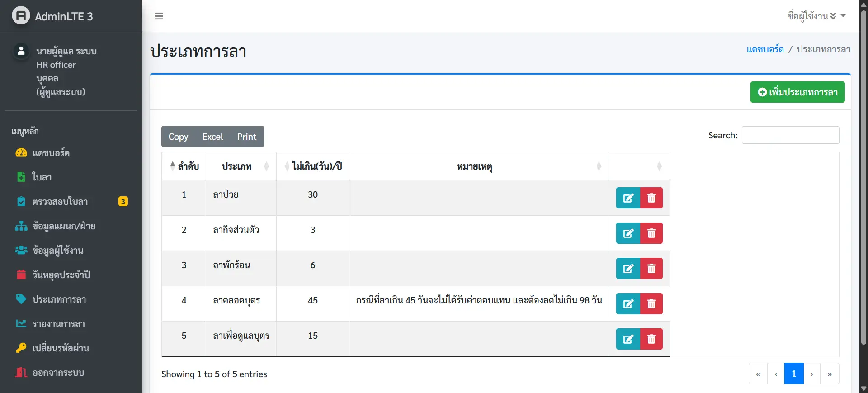The height and width of the screenshot is (393, 868).
Task: Select ออกจากระบบ to log out
Action: coord(71,372)
